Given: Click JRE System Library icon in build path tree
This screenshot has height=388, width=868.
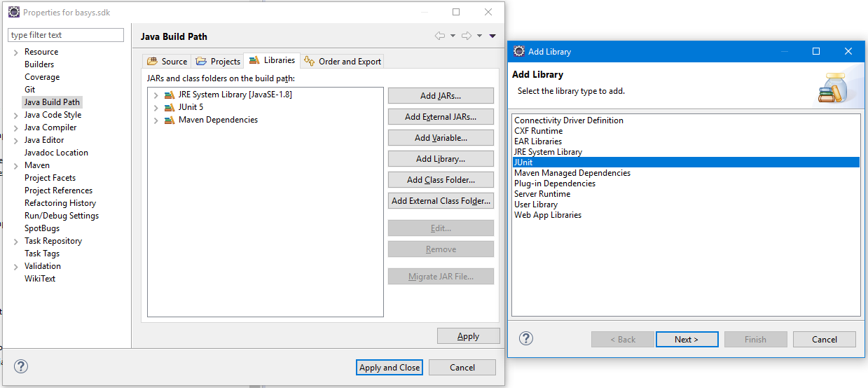Looking at the screenshot, I should pos(170,95).
